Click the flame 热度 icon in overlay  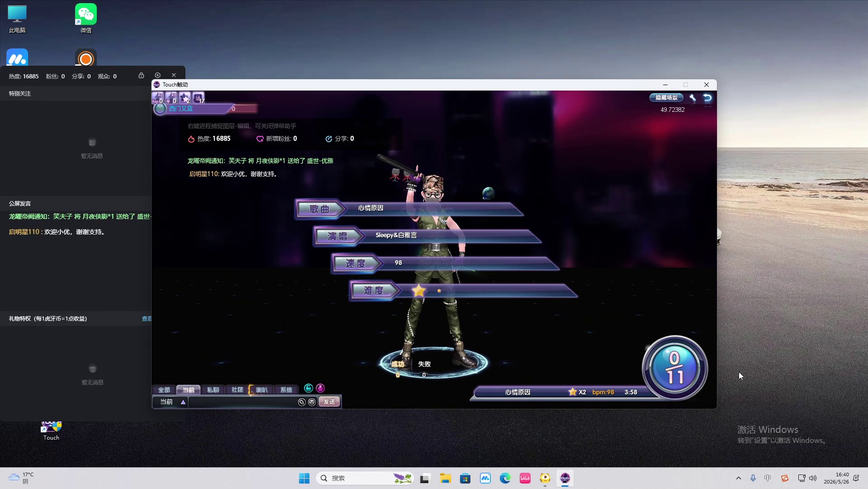click(191, 139)
